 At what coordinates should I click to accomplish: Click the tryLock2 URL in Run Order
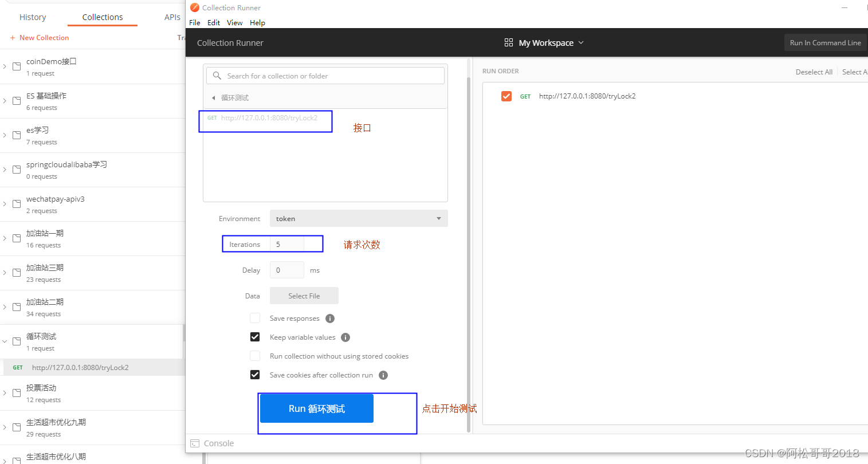click(x=587, y=96)
